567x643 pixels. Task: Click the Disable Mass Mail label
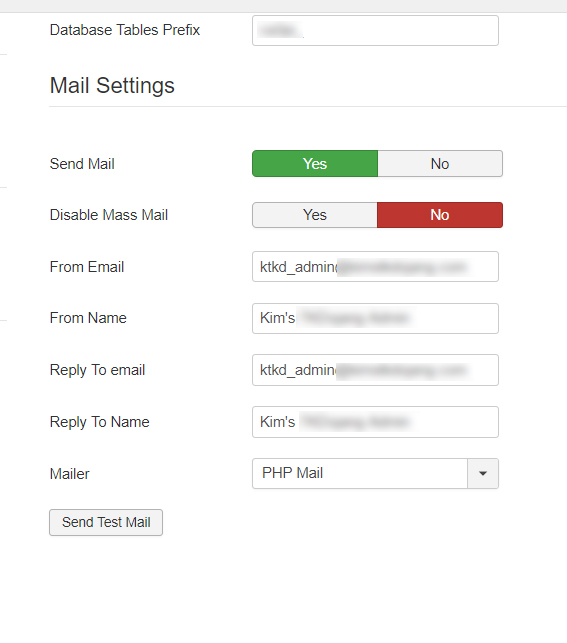tap(109, 215)
